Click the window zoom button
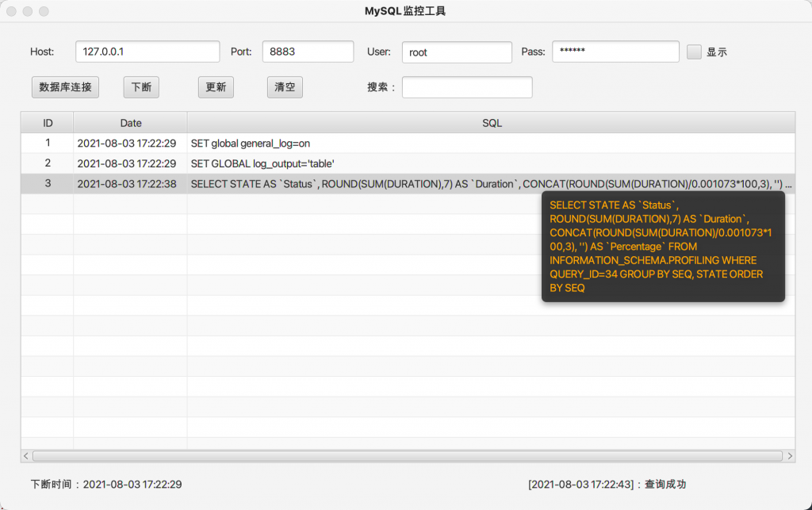 [x=44, y=11]
